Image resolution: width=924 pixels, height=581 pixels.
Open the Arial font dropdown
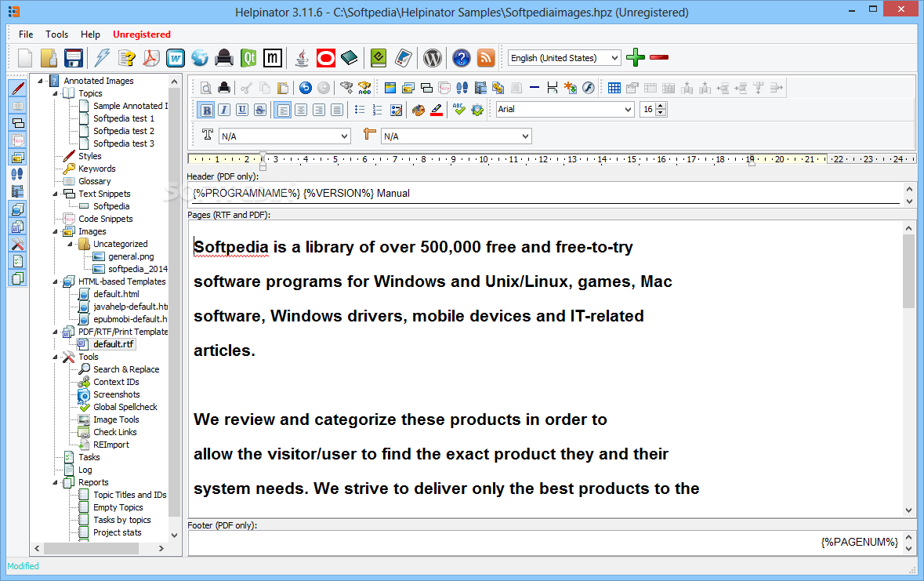point(564,109)
